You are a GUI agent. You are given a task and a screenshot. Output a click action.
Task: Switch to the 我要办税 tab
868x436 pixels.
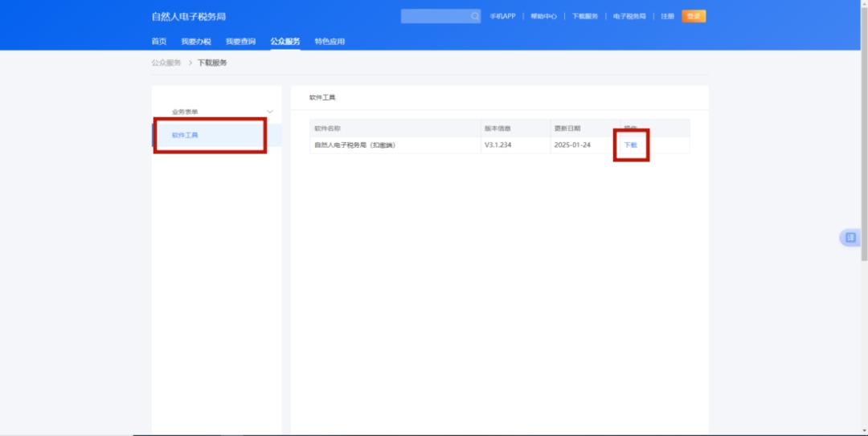[x=195, y=41]
